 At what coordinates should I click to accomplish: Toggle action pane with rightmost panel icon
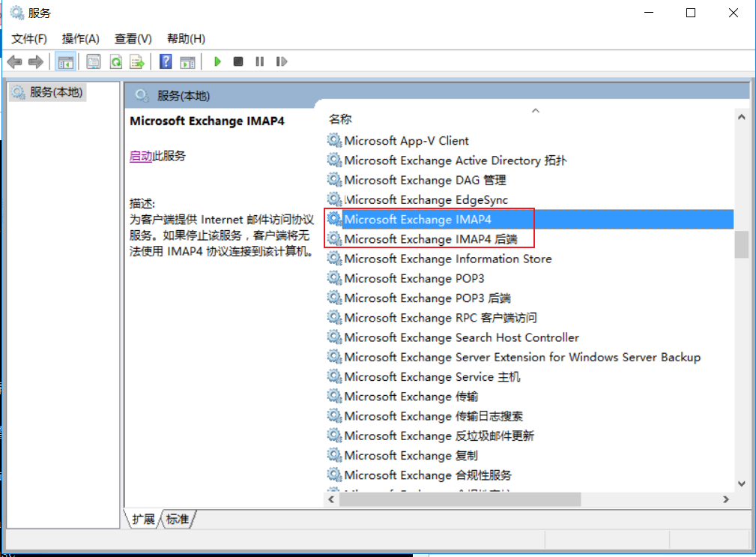click(187, 61)
